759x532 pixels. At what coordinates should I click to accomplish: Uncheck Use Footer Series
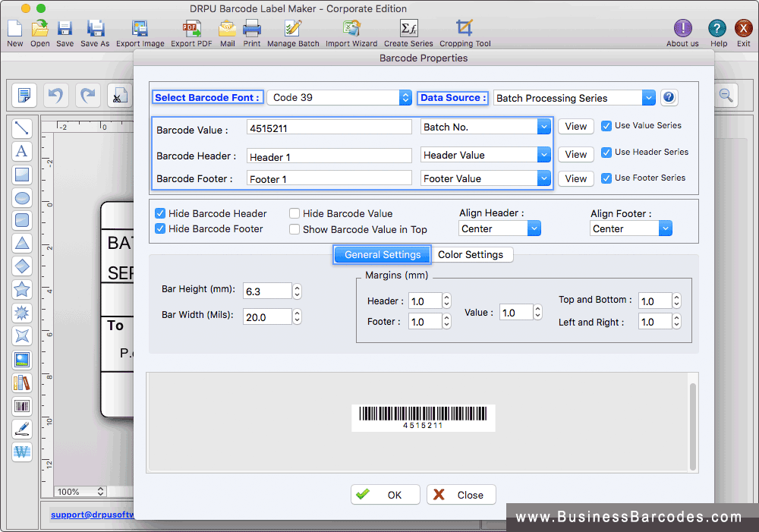(x=606, y=178)
